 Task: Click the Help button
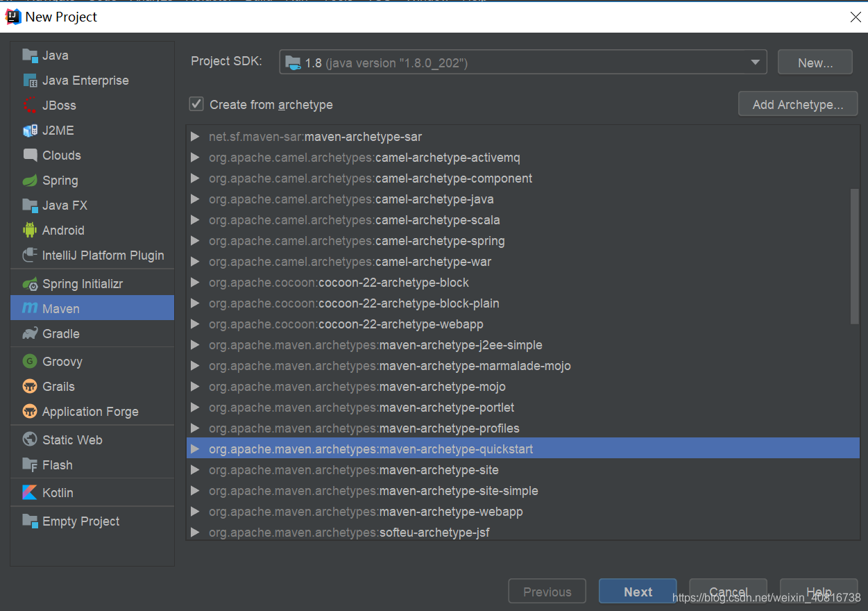819,592
